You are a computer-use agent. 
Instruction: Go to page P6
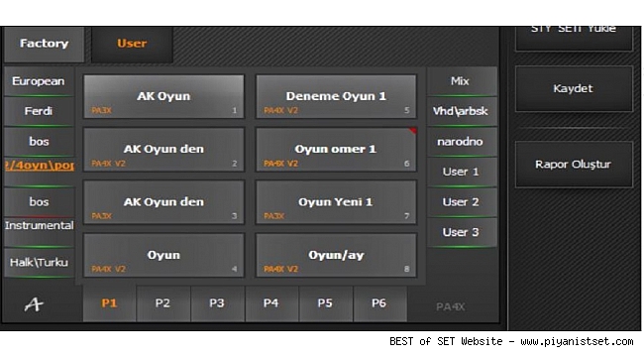click(379, 303)
